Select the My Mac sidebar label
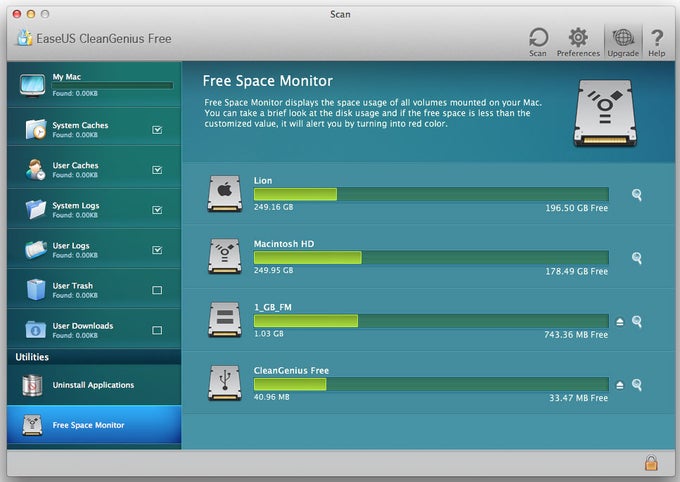 coord(66,77)
